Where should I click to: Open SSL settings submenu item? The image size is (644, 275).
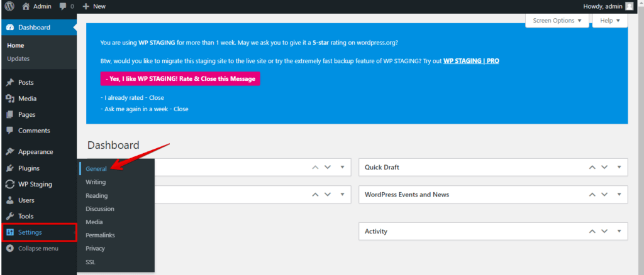tap(91, 262)
